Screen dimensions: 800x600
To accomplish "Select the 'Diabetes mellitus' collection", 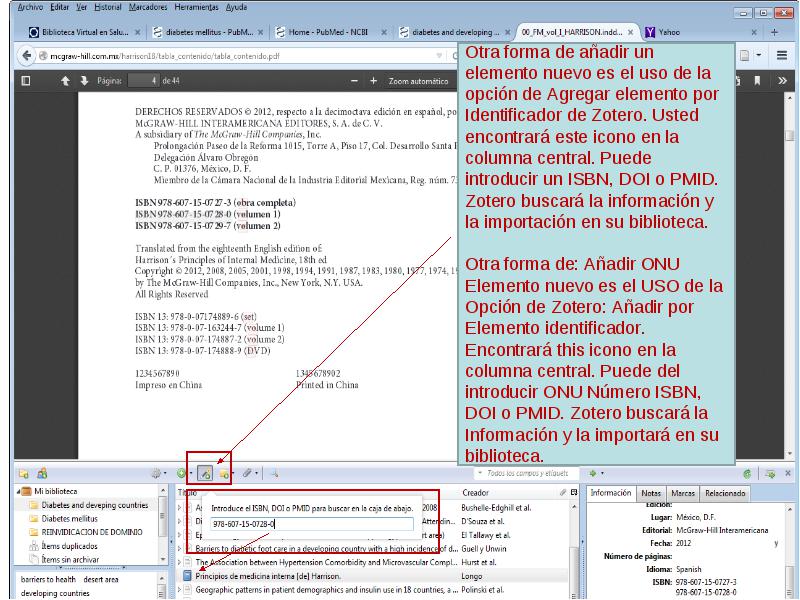I will click(69, 518).
